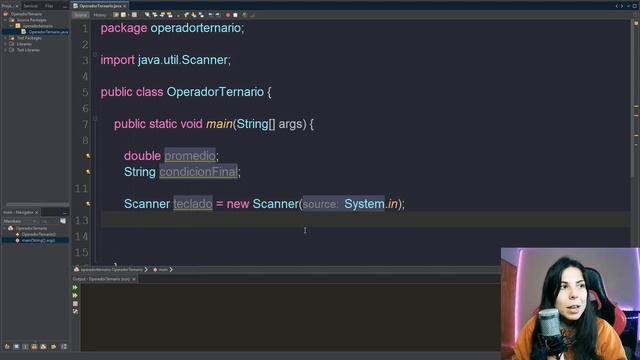Expand the Test Packages node

click(x=5, y=38)
